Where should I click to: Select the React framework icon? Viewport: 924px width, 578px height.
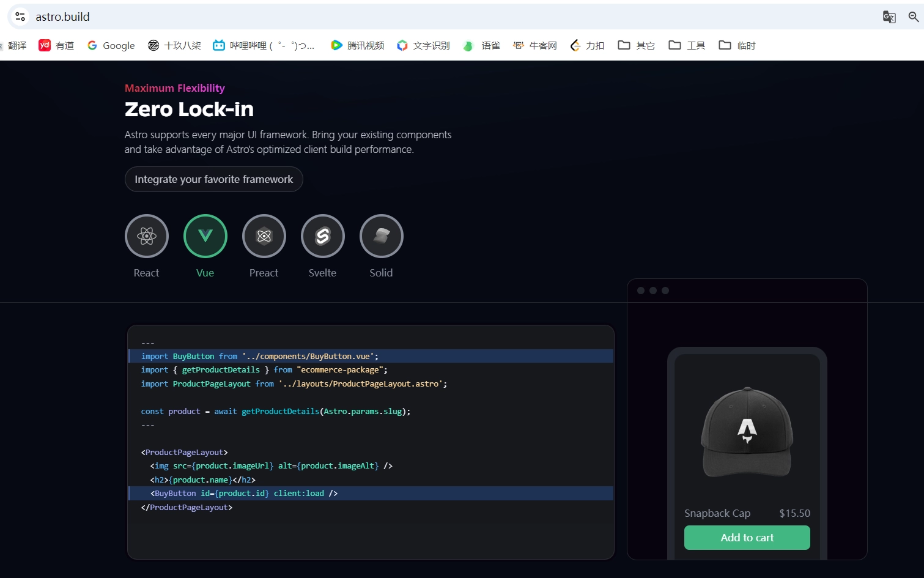(x=147, y=236)
